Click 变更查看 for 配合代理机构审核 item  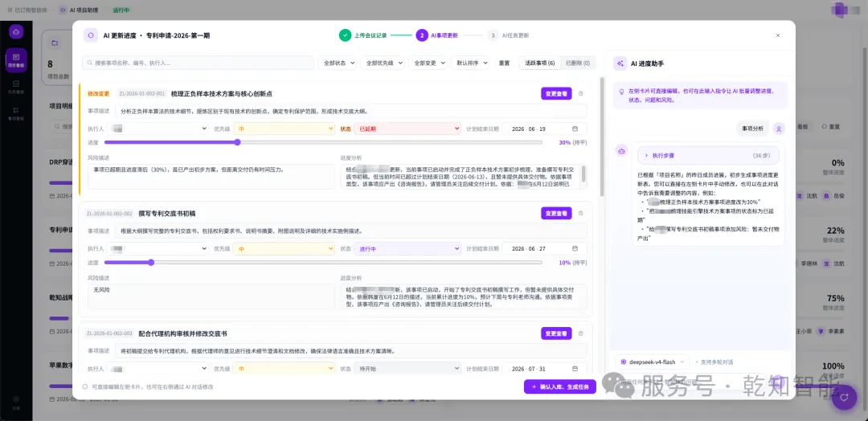[556, 333]
